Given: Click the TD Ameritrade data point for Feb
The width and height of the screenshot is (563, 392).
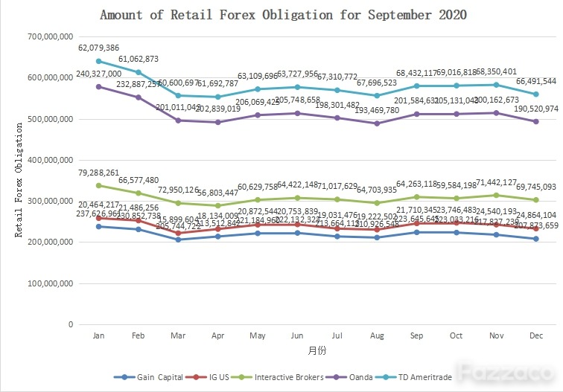Looking at the screenshot, I should point(139,72).
